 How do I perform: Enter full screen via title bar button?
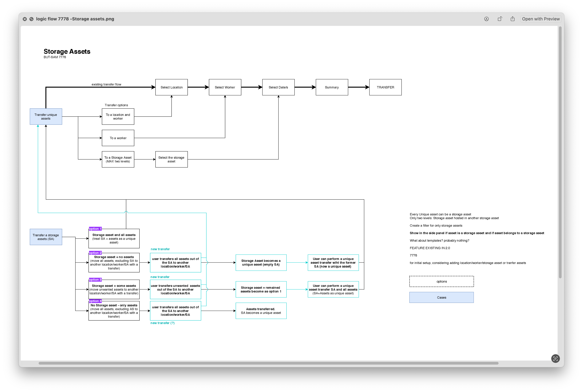coord(31,19)
